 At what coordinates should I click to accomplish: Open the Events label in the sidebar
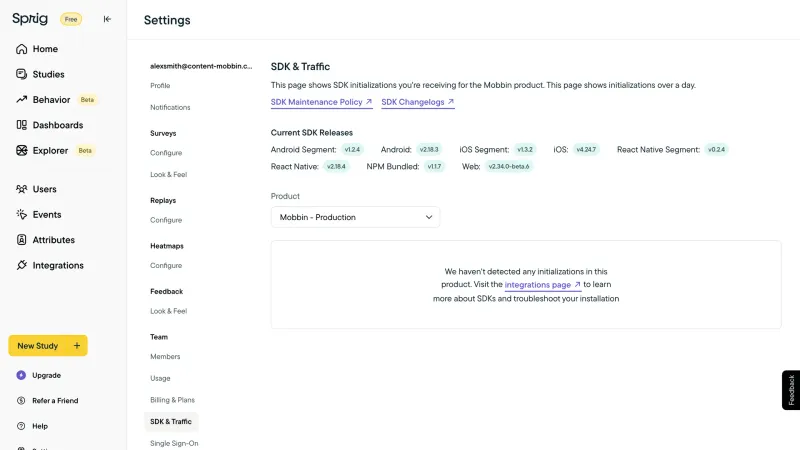point(47,214)
